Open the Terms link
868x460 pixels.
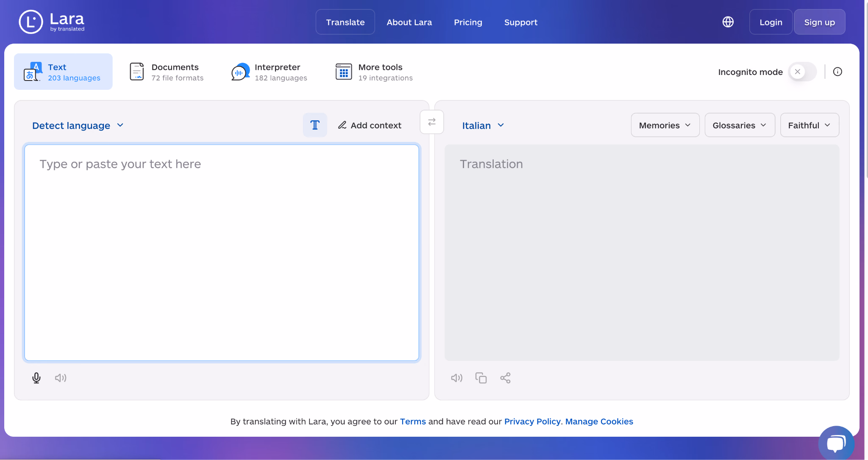[x=413, y=421]
